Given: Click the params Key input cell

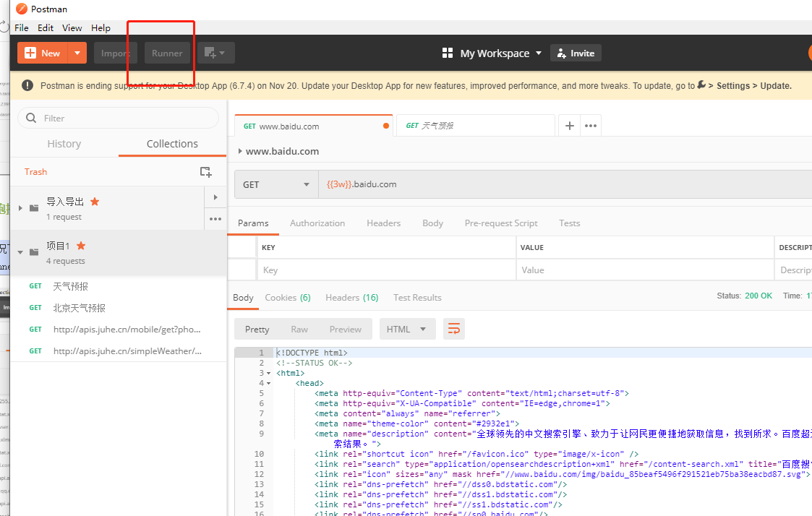Looking at the screenshot, I should coord(386,270).
